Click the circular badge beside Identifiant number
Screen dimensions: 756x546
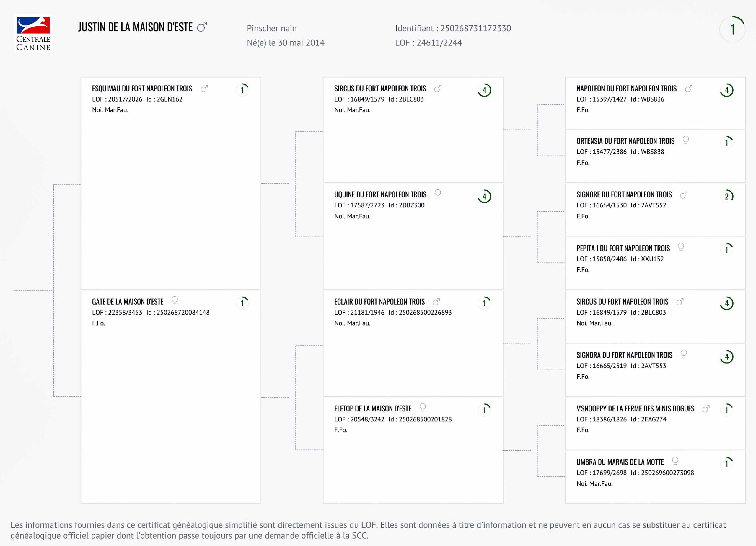coord(732,30)
